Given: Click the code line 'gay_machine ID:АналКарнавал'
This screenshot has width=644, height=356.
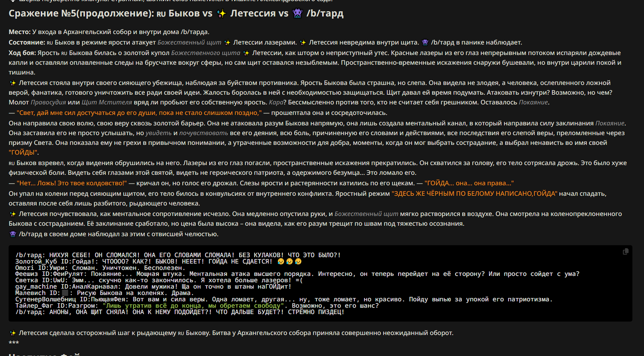Looking at the screenshot, I should point(153,287).
